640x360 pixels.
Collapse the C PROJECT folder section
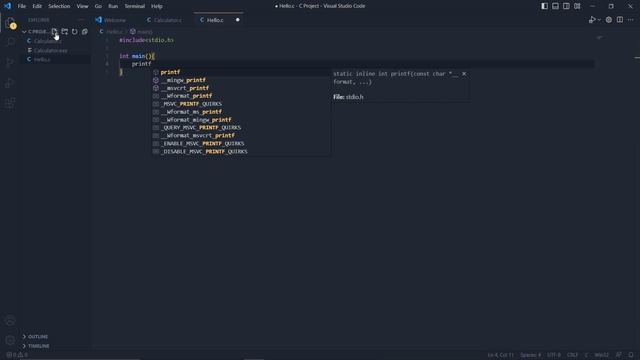[36, 31]
